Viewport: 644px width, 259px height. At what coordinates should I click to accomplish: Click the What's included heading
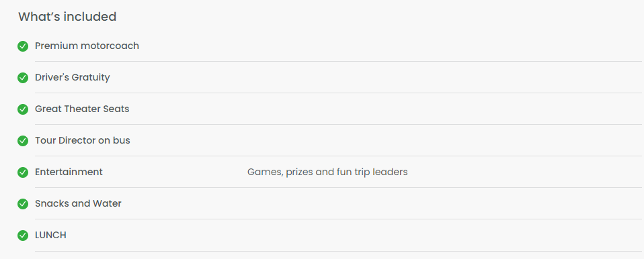67,17
